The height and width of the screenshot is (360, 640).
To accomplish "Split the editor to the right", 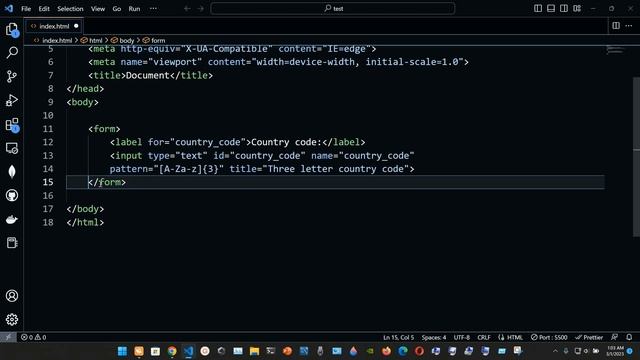I will [616, 26].
